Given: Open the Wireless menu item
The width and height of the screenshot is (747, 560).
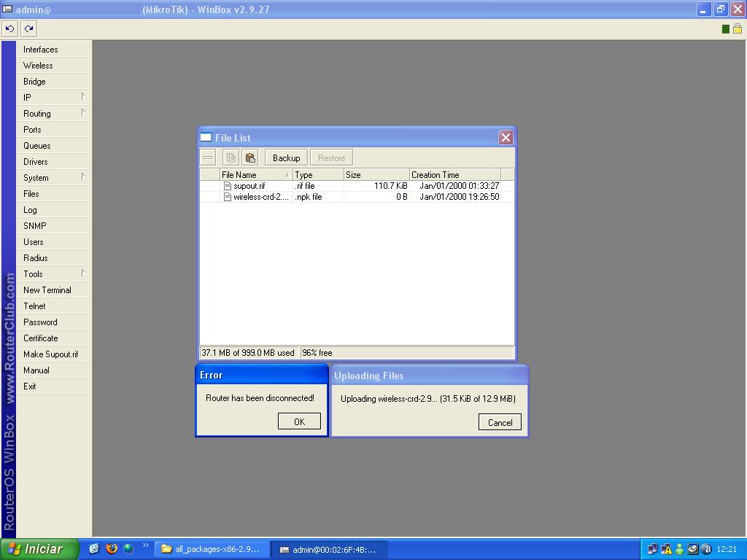Looking at the screenshot, I should (54, 65).
